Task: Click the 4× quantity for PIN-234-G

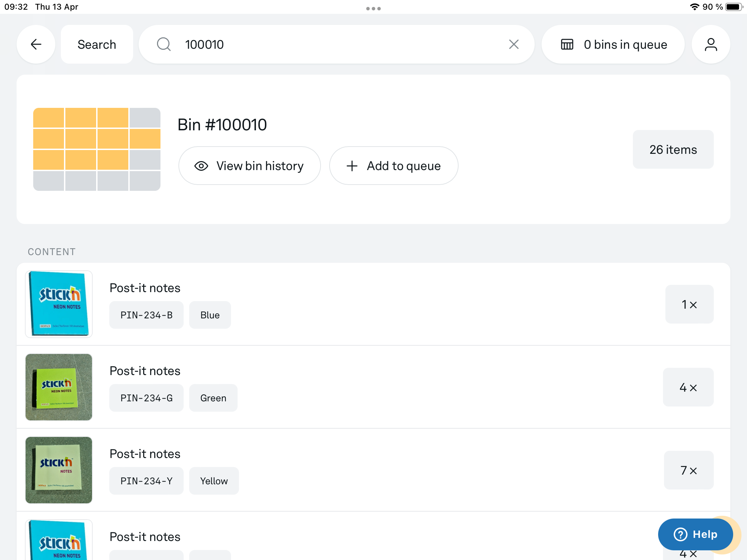Action: pos(688,387)
